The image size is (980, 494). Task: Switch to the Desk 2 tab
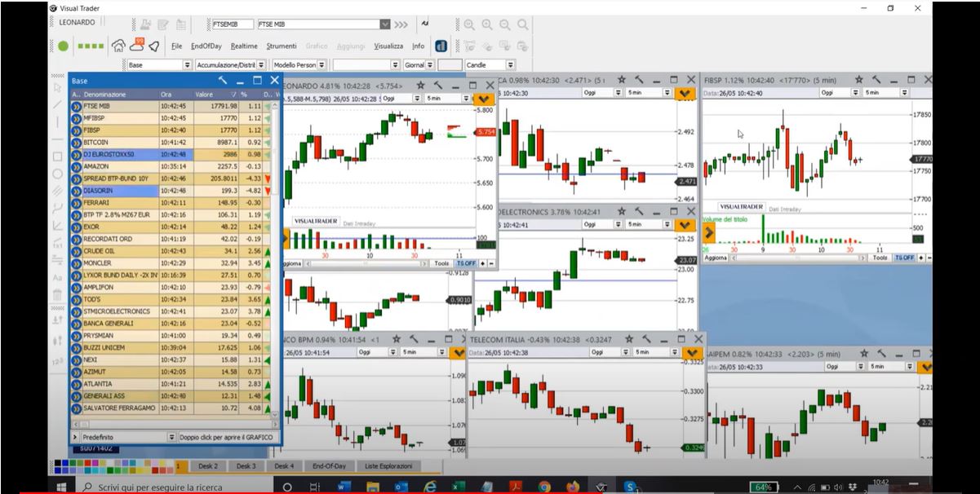[208, 466]
